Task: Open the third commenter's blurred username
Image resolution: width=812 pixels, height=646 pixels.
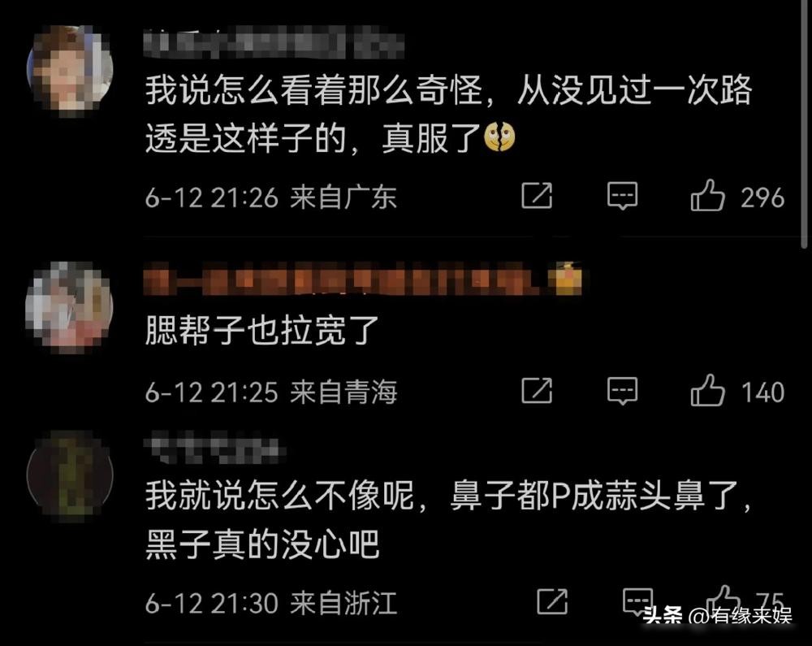Action: pyautogui.click(x=214, y=447)
